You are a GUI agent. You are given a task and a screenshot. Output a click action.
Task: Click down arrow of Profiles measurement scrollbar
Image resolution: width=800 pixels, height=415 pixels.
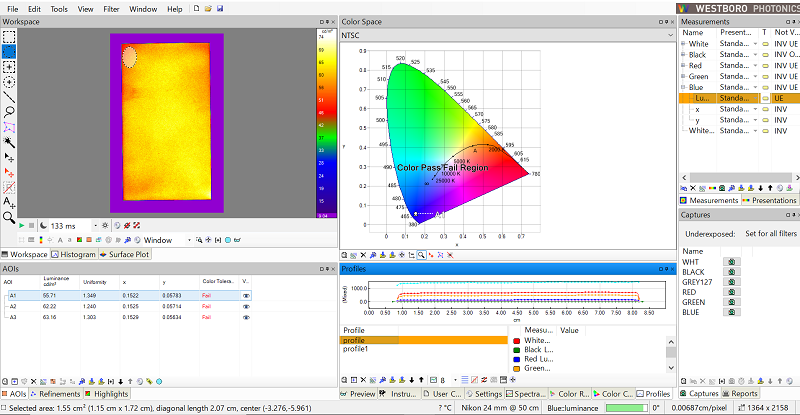(x=671, y=368)
